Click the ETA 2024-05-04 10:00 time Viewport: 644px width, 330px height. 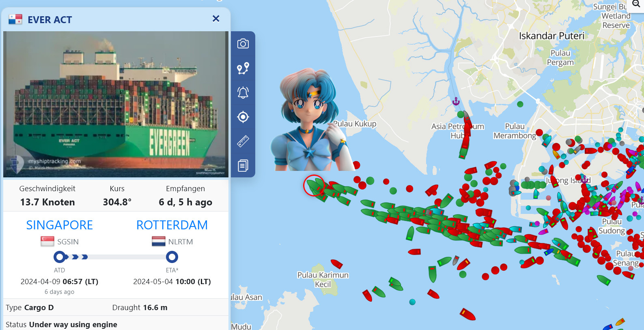(x=172, y=282)
